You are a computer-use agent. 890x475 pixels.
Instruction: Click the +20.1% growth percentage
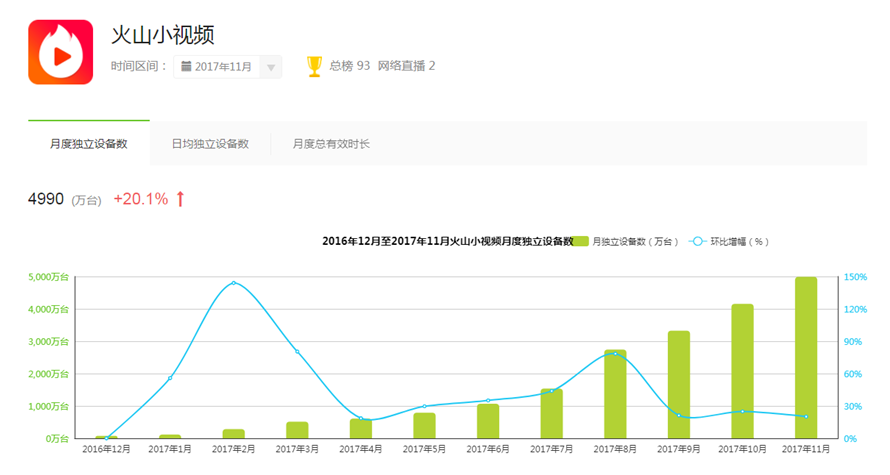pyautogui.click(x=141, y=199)
